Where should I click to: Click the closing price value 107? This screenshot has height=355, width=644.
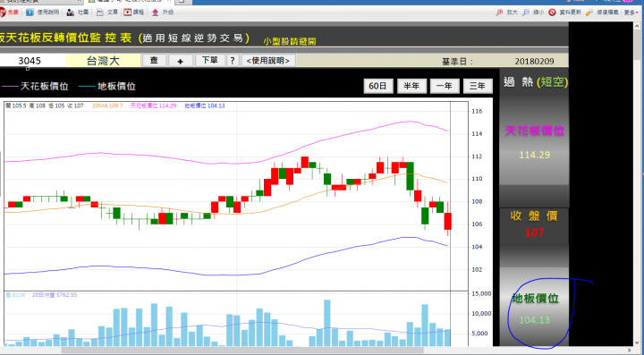[x=534, y=232]
